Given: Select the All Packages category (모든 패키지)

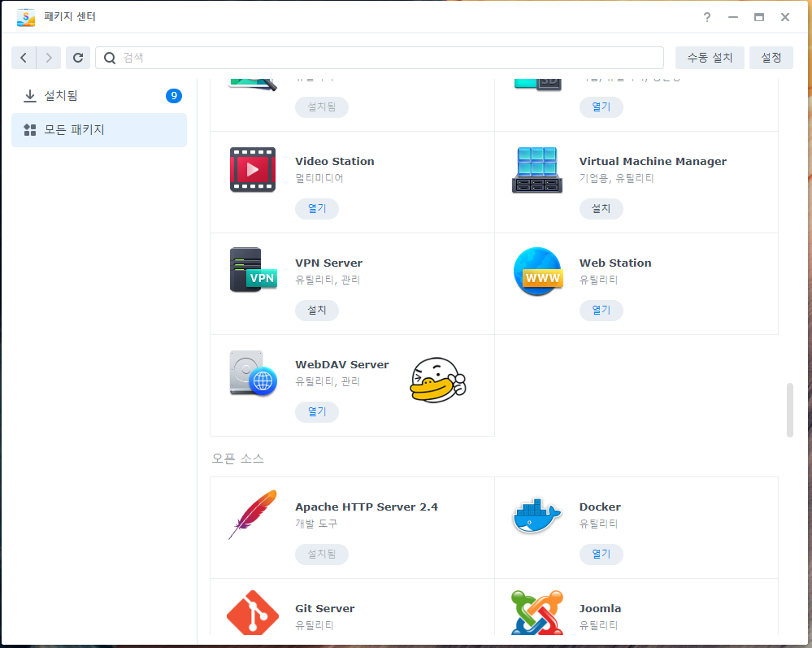Looking at the screenshot, I should 99,130.
